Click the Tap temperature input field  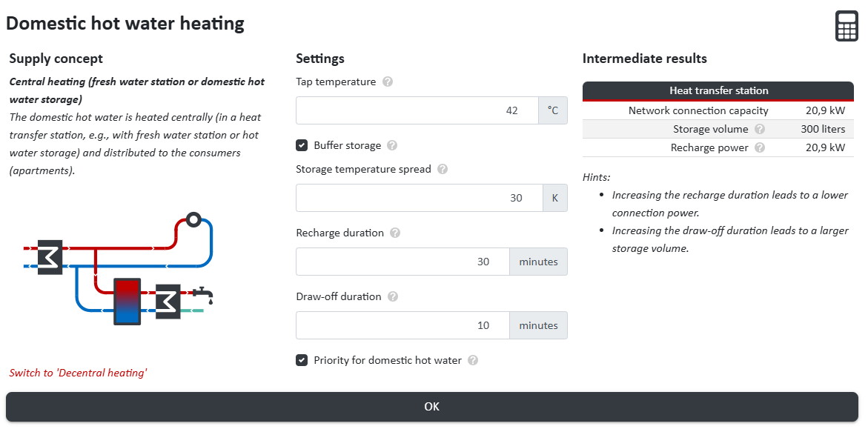[x=417, y=110]
